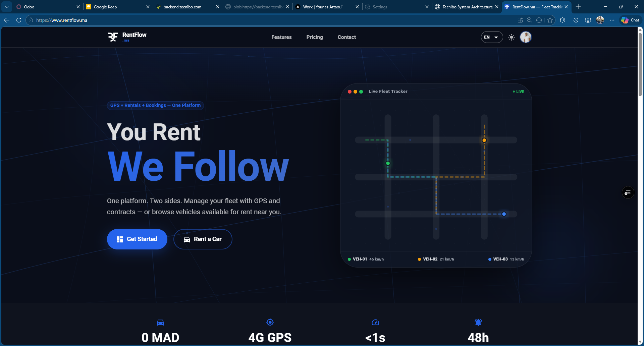This screenshot has height=346, width=644.
Task: Open the user avatar menu on RentFlow
Action: (x=526, y=37)
